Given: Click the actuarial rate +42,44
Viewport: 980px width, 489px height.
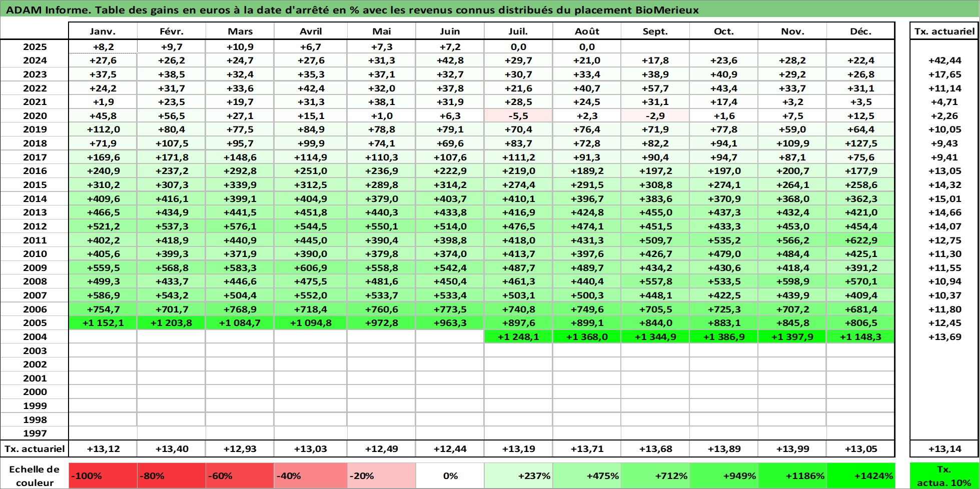Looking at the screenshot, I should [944, 60].
